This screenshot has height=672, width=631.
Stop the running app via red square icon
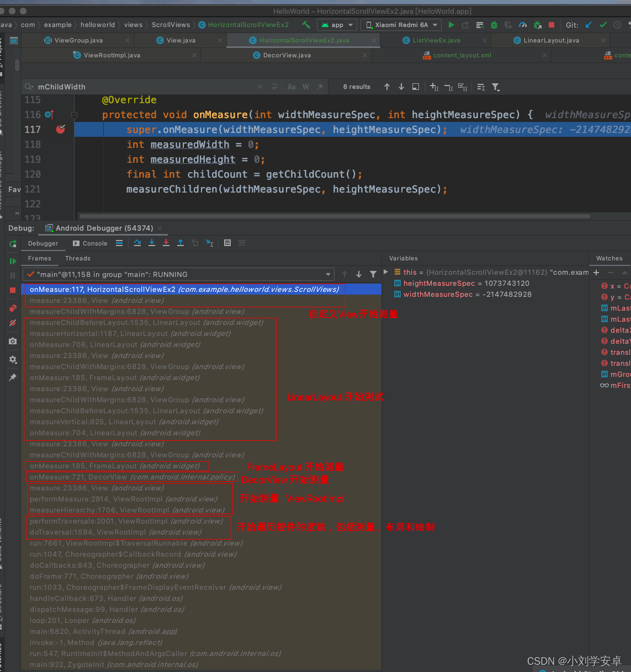click(551, 24)
